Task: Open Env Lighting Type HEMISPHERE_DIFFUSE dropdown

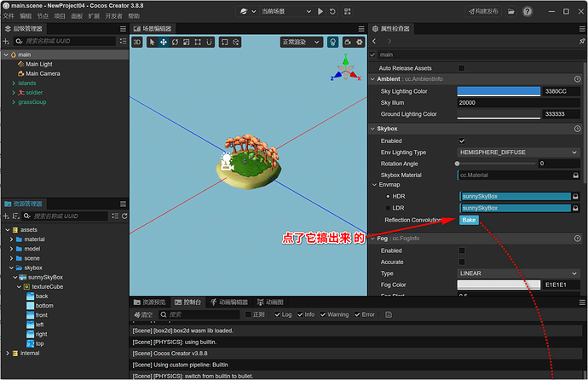Action: point(518,153)
